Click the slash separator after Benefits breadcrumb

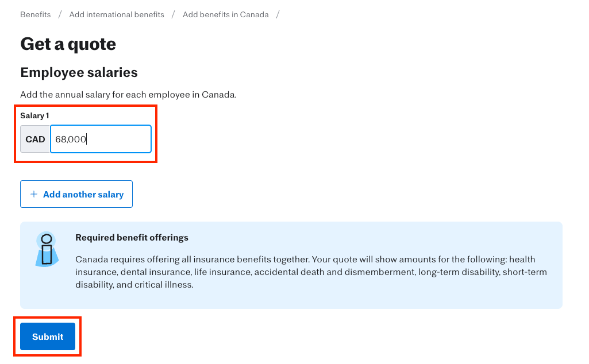click(x=60, y=14)
